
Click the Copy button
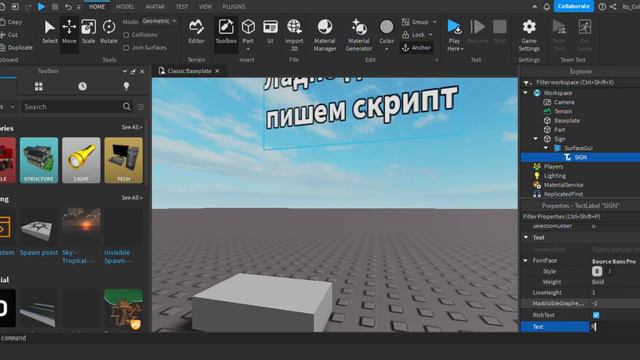11,22
